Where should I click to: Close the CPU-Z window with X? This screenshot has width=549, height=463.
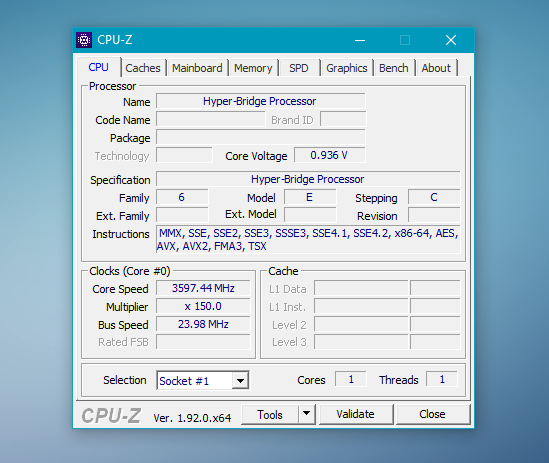pos(451,40)
